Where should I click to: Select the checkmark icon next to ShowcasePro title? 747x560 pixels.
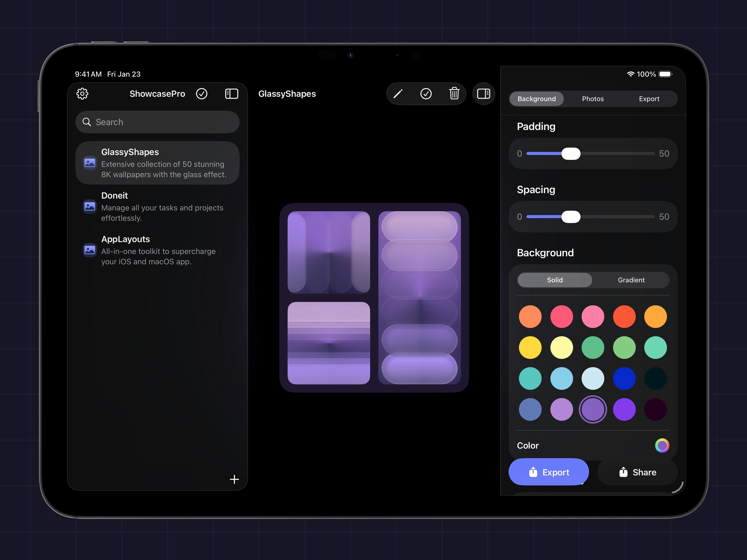pos(202,94)
